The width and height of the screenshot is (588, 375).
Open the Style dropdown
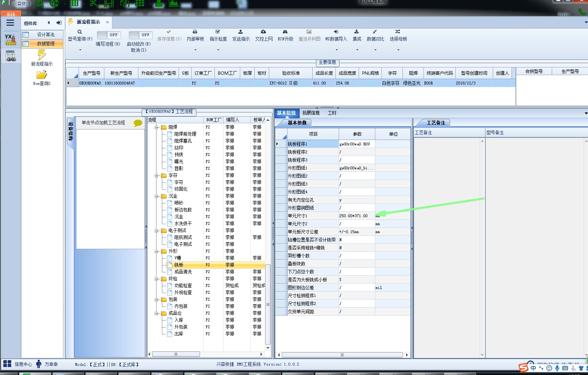tap(567, 15)
